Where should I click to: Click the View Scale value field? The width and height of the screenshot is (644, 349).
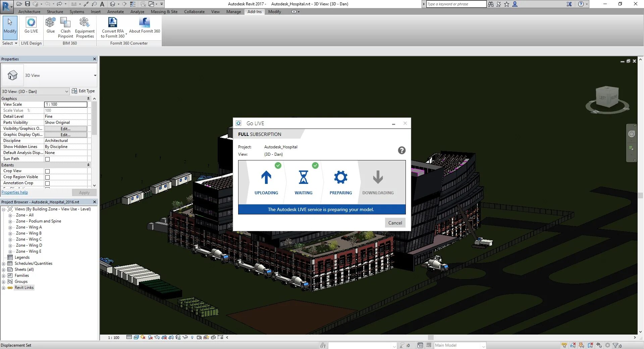click(66, 104)
